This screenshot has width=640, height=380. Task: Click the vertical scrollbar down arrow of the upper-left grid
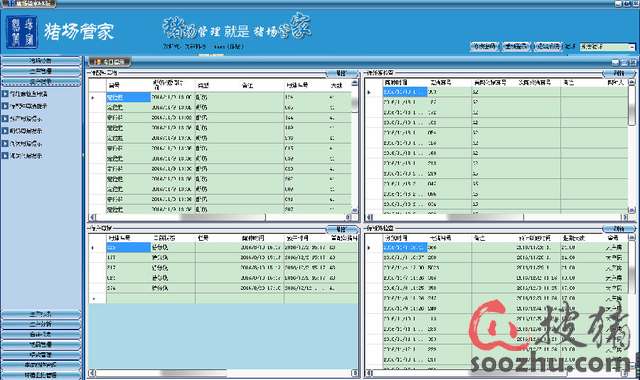click(355, 210)
